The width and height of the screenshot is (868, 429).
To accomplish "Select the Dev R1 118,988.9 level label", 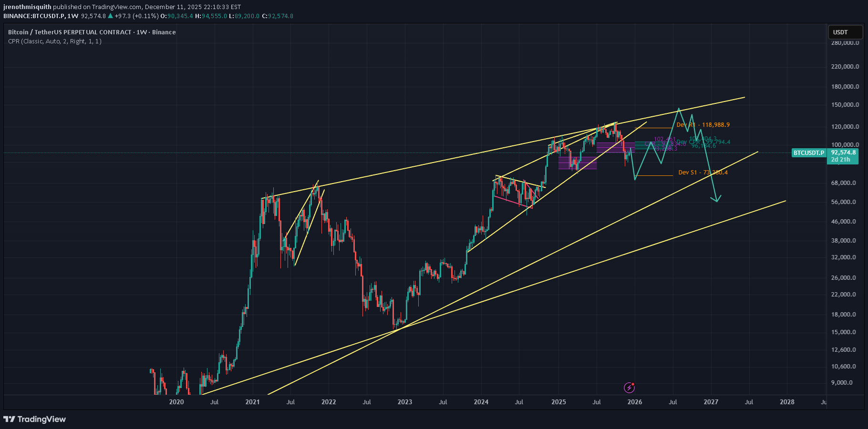I will [703, 125].
